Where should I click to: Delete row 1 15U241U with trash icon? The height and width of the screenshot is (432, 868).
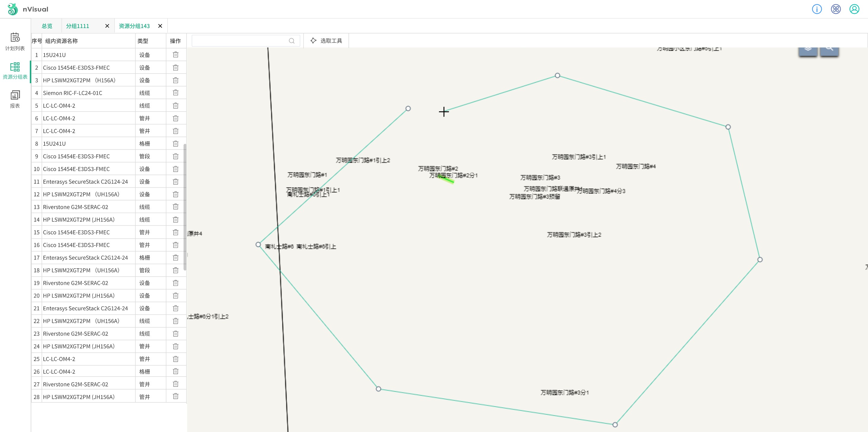(x=175, y=55)
